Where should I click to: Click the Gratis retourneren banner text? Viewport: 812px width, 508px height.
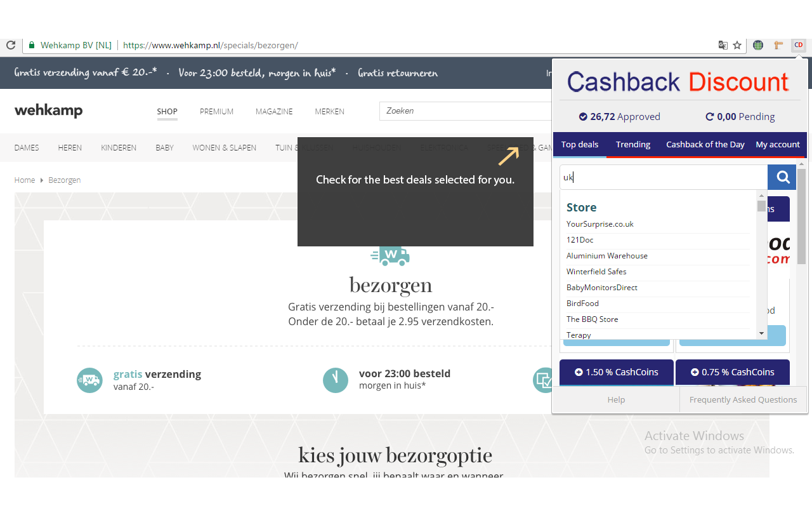pyautogui.click(x=398, y=73)
